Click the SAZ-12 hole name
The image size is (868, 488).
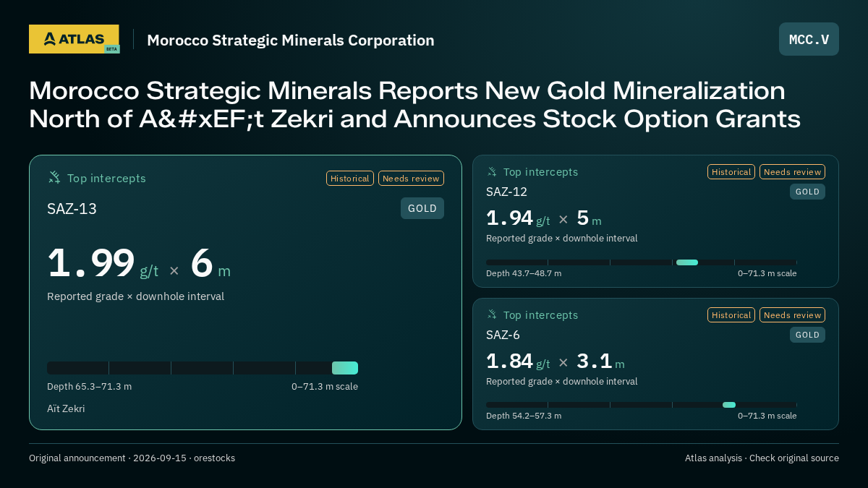506,192
